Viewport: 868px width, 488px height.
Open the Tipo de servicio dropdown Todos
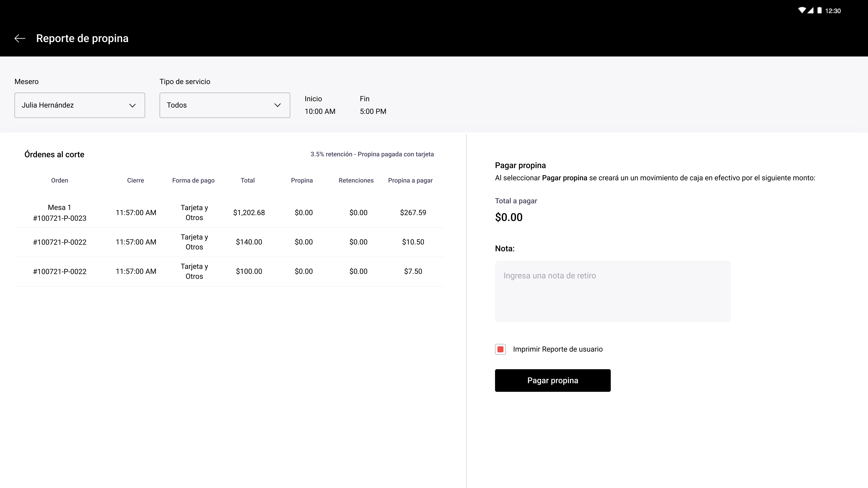(x=225, y=105)
